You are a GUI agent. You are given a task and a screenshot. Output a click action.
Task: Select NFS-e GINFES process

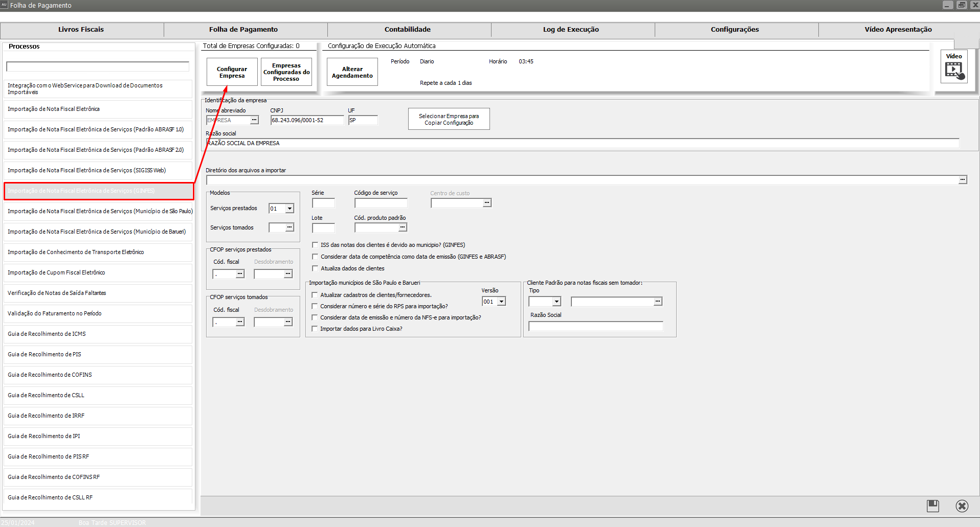[x=99, y=191]
